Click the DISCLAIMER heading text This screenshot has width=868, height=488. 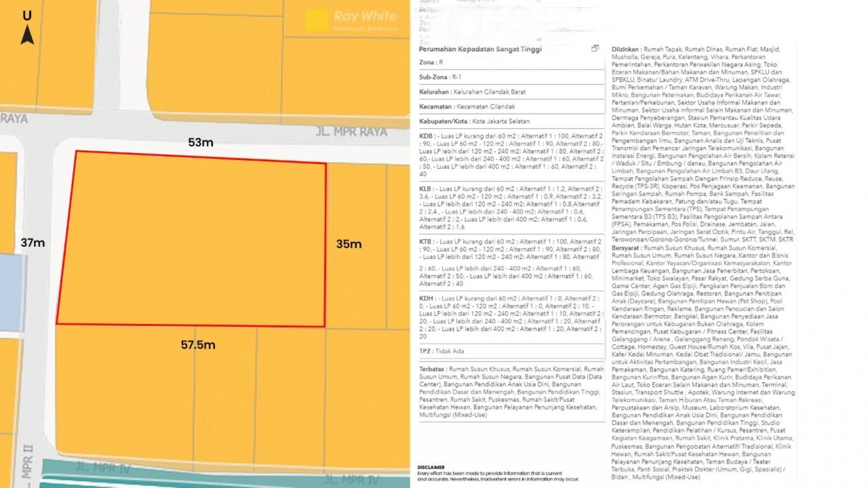[431, 468]
